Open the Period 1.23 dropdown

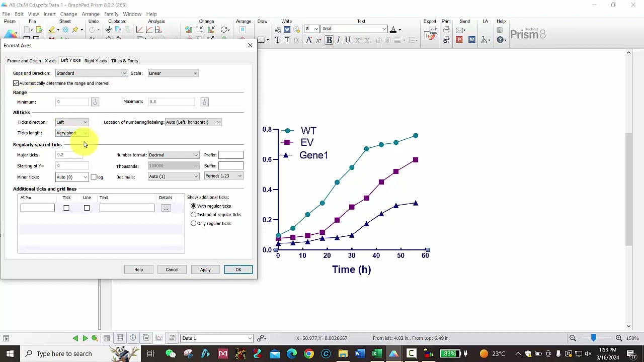point(224,176)
